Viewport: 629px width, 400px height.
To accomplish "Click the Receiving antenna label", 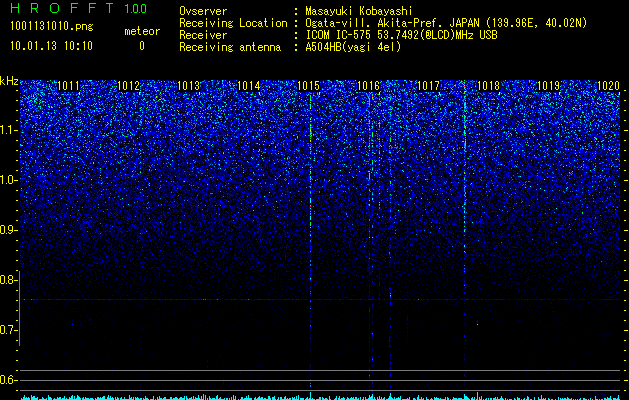I will (230, 47).
